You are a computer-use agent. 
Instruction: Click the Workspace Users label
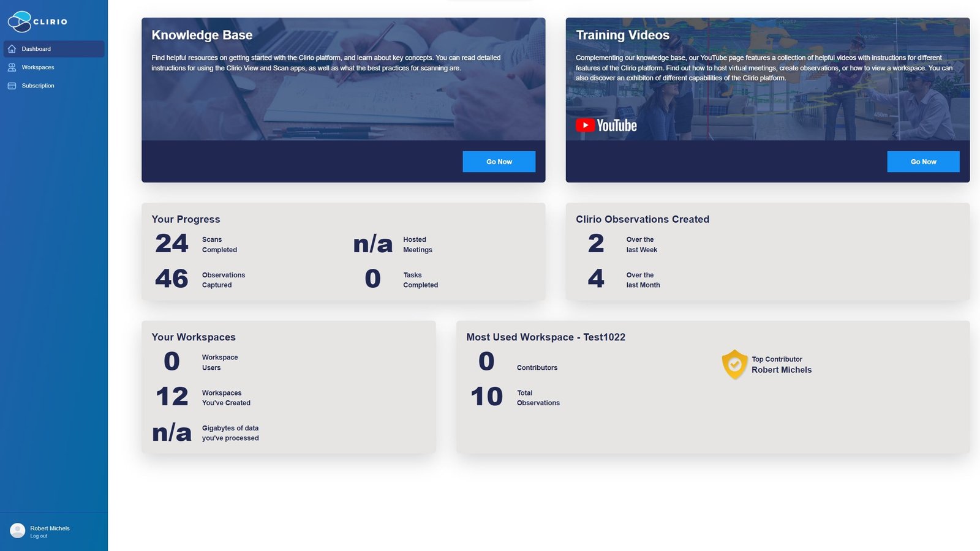220,362
